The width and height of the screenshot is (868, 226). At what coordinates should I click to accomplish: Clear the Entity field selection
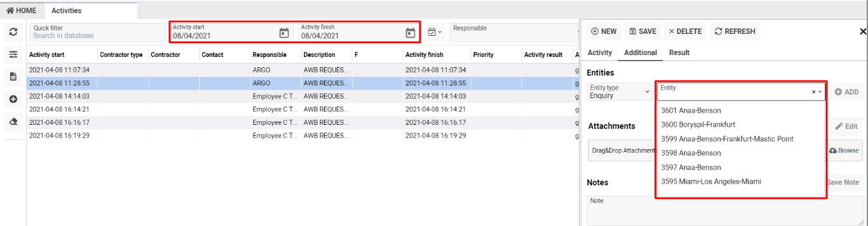pos(813,92)
